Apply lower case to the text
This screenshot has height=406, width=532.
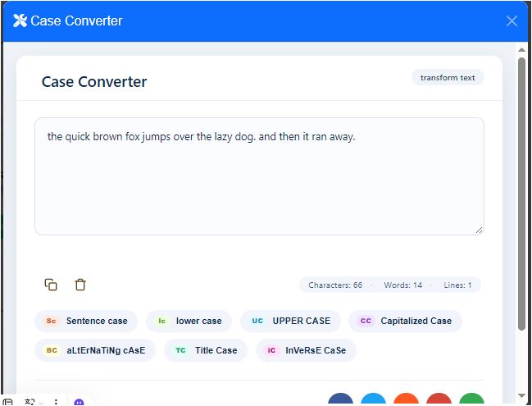tap(189, 321)
